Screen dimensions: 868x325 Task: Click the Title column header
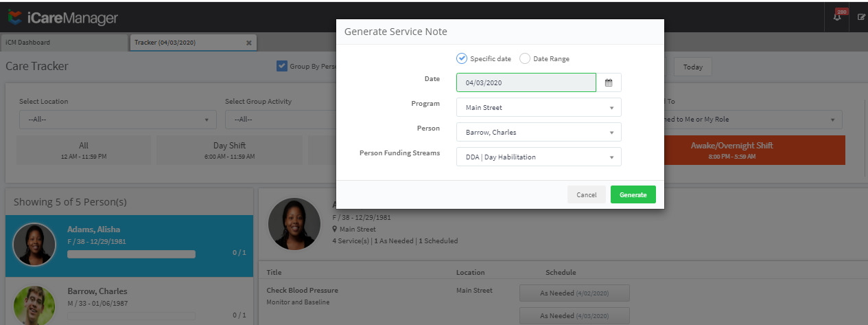pos(274,273)
